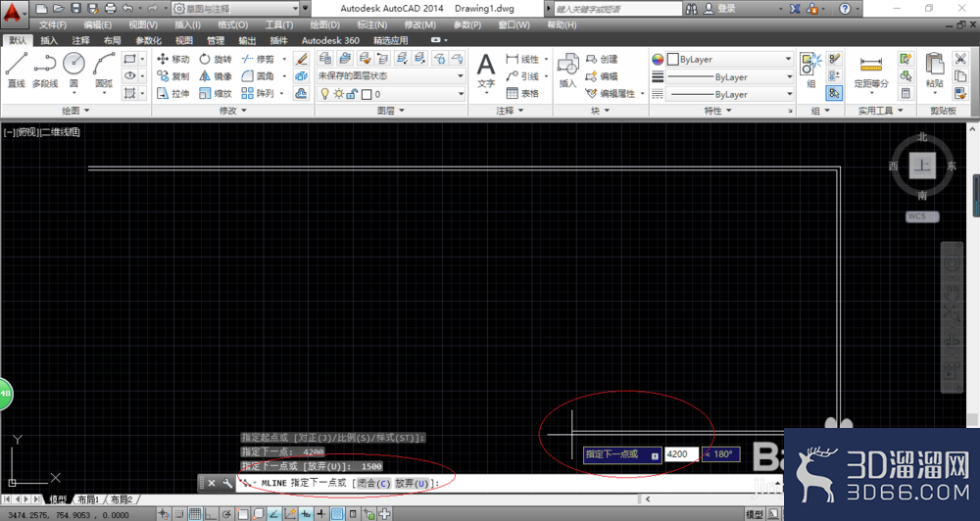Click the 表格 (Table) tool
The image size is (980, 521).
pos(522,93)
